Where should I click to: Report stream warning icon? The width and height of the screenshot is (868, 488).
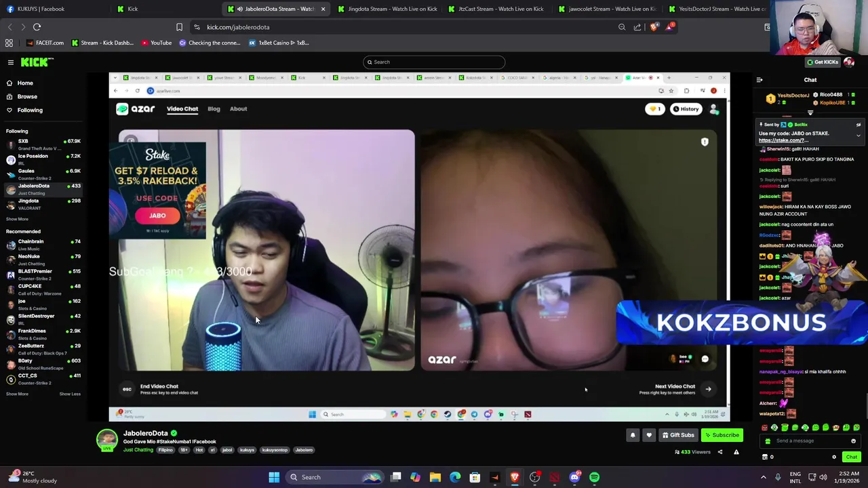point(736,452)
